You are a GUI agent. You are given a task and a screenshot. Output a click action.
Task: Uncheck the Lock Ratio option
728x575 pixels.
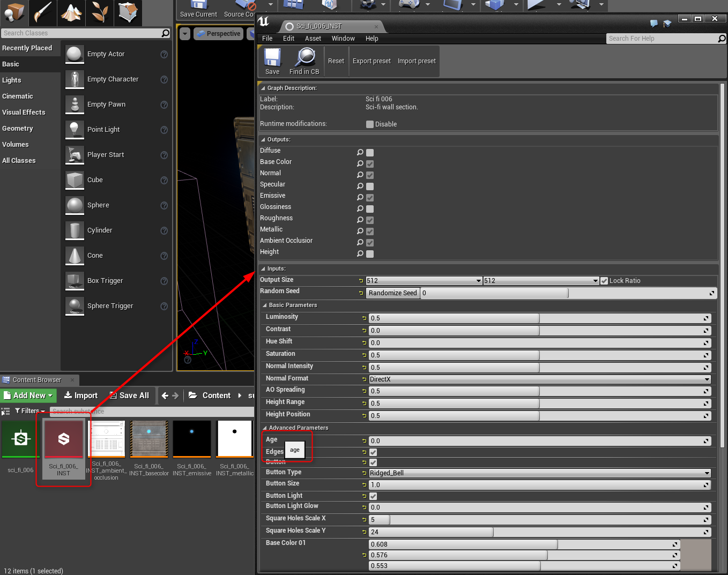pyautogui.click(x=604, y=280)
